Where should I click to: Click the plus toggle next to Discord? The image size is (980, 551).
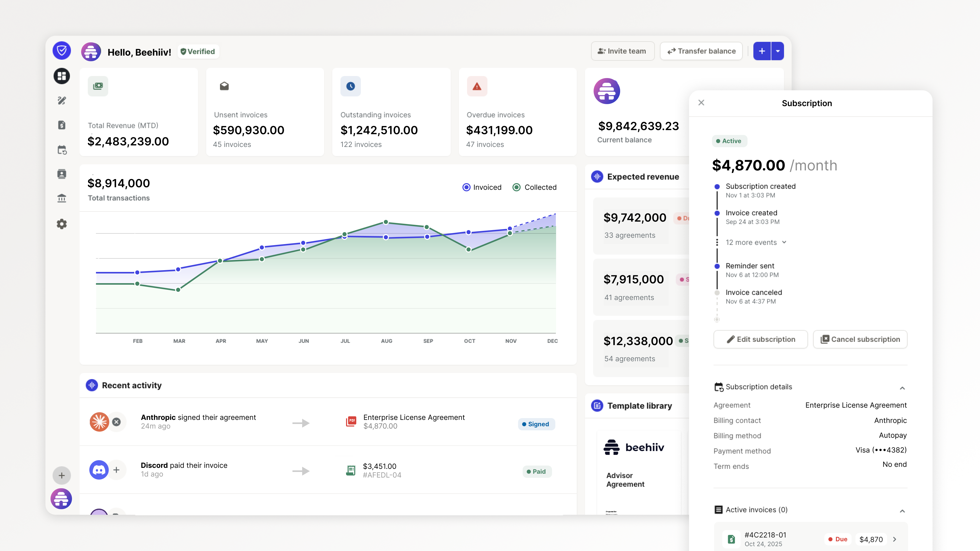pos(116,470)
